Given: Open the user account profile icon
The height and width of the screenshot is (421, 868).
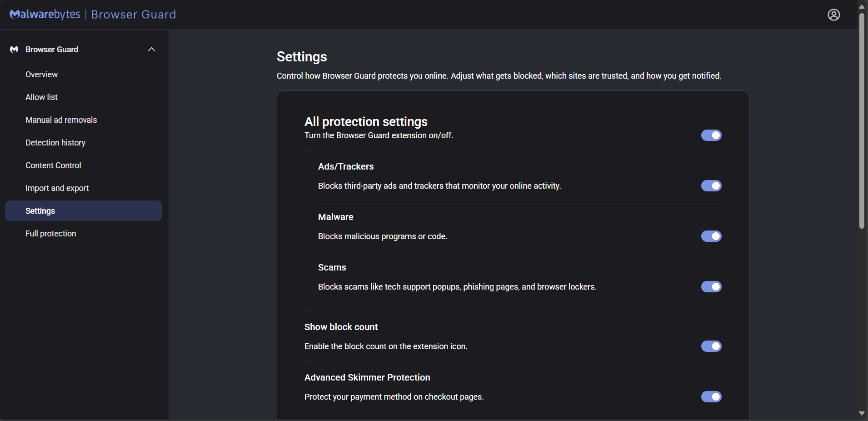Looking at the screenshot, I should (x=833, y=15).
